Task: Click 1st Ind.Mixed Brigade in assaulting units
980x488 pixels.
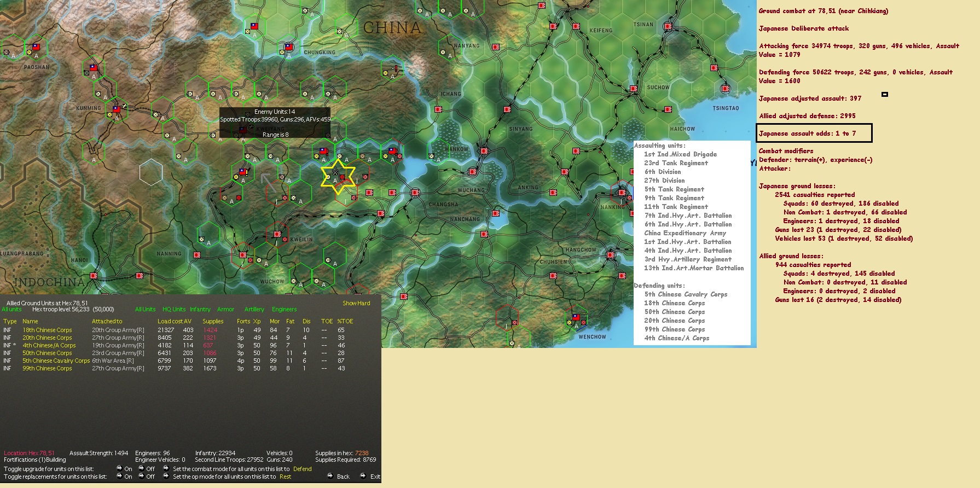Action: [680, 154]
